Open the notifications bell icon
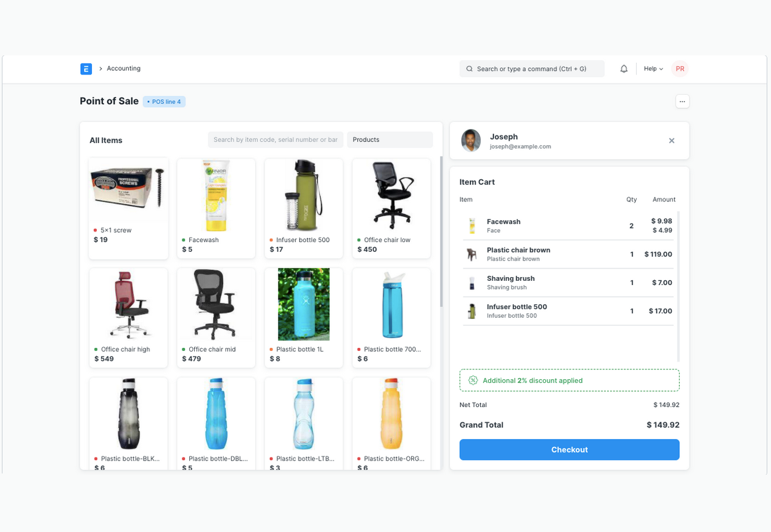Image resolution: width=771 pixels, height=532 pixels. (x=624, y=69)
